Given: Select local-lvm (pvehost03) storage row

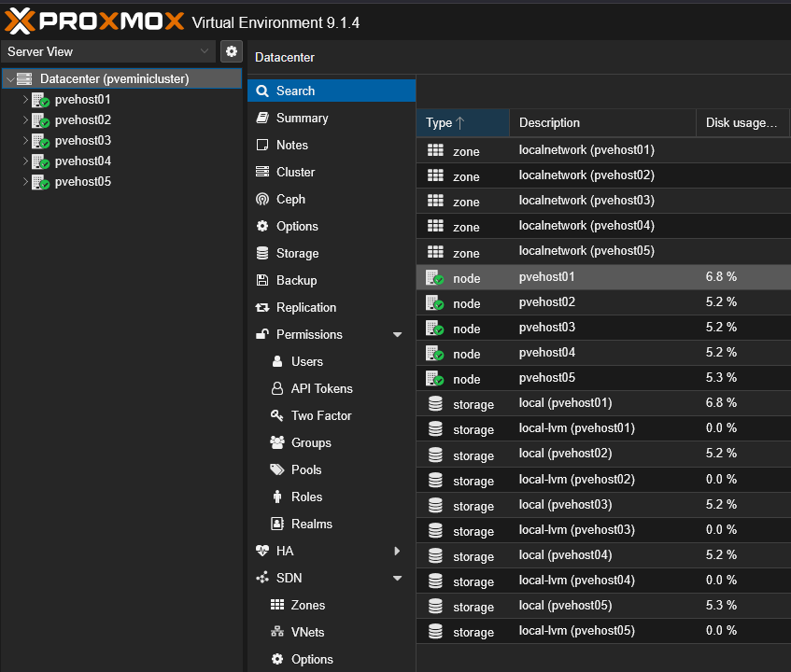Looking at the screenshot, I should [603, 530].
